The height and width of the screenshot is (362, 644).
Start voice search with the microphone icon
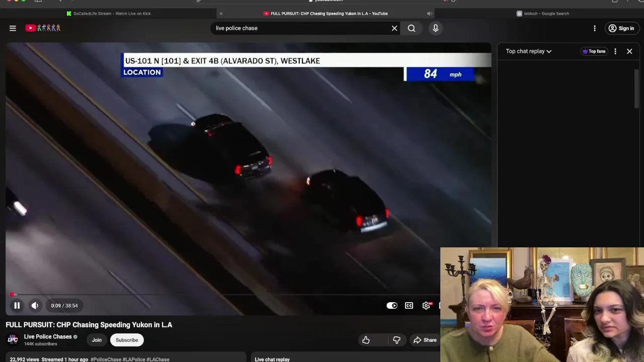436,28
